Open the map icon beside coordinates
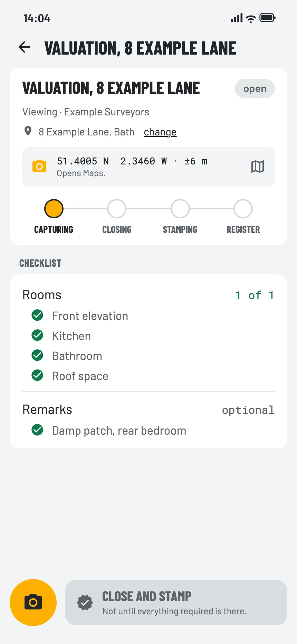Viewport: 297px width, 644px height. pyautogui.click(x=258, y=167)
